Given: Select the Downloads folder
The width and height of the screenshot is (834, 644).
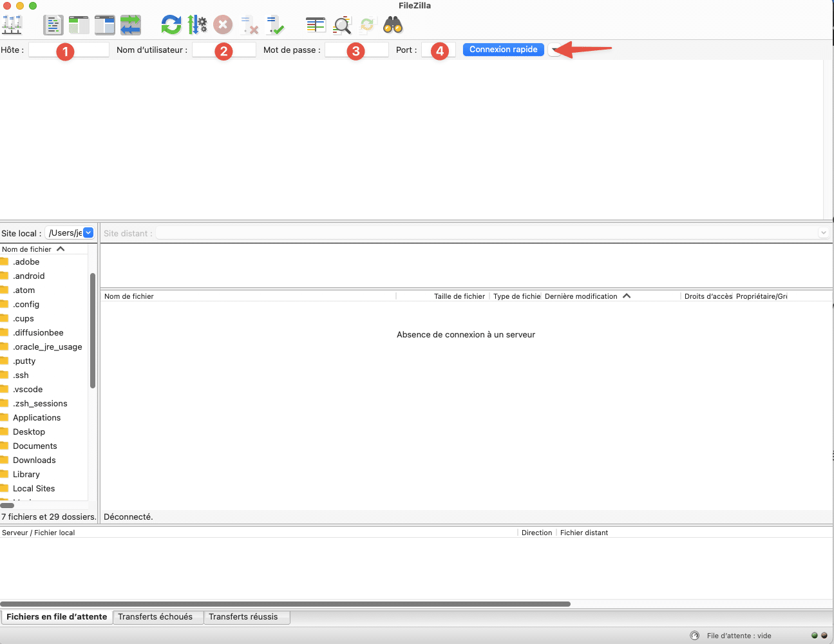Looking at the screenshot, I should [34, 460].
